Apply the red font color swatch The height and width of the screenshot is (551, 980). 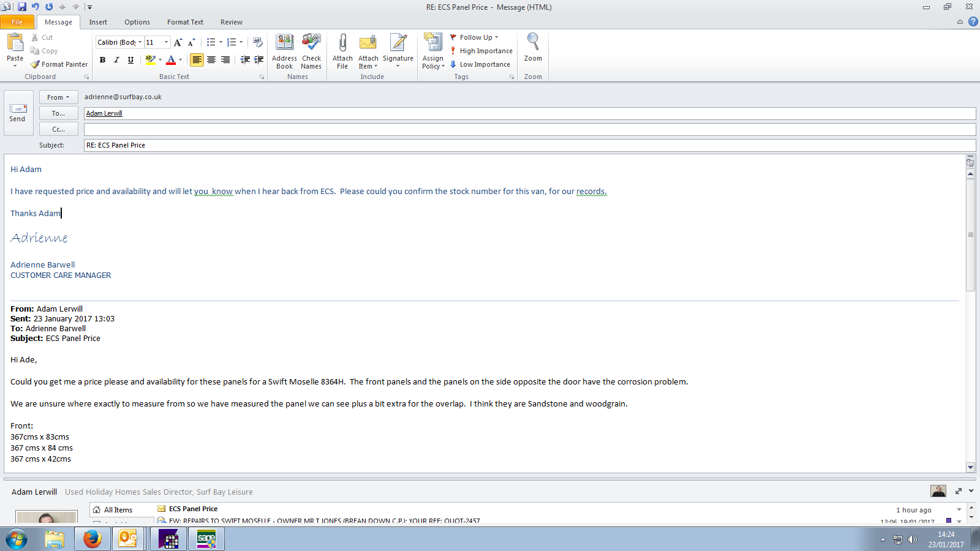pyautogui.click(x=171, y=60)
